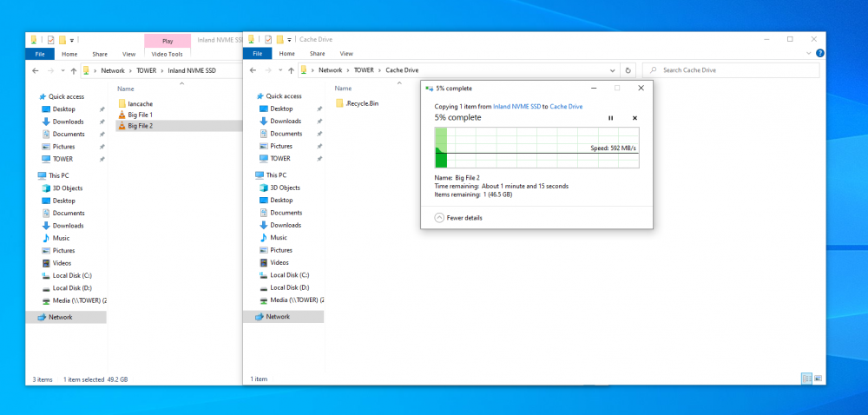The image size is (868, 415).
Task: Click TOWER breadcrumb in Cache Drive address bar
Action: 364,70
